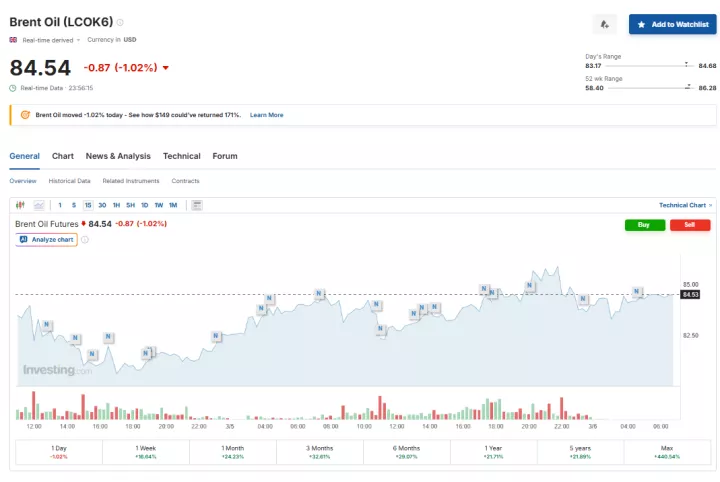Click the info icon beside Brent Oil title
This screenshot has height=482, width=720.
tap(120, 22)
